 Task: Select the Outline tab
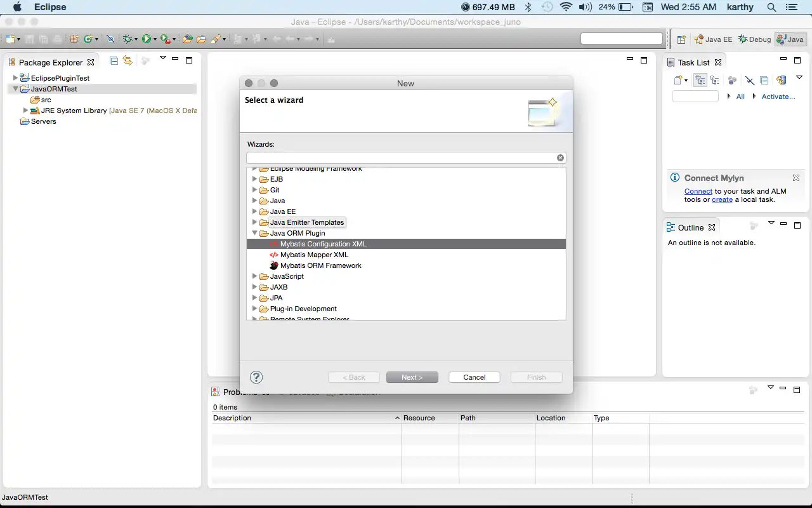[690, 227]
